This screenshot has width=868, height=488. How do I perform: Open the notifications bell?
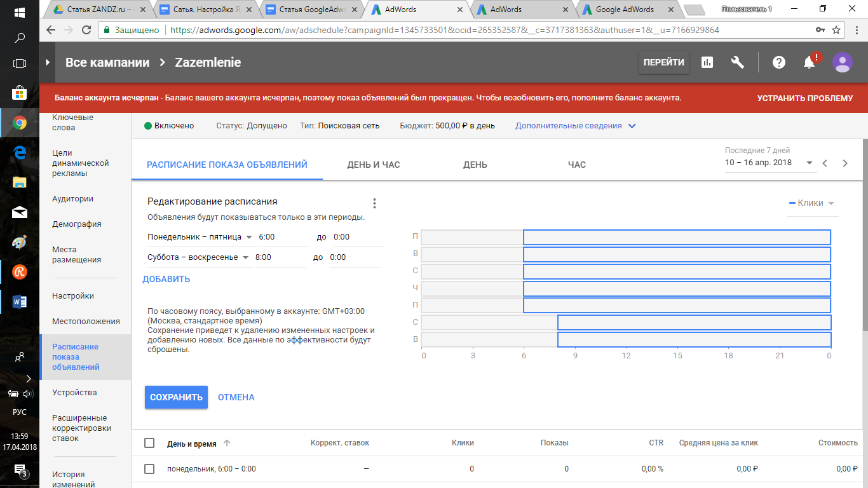tap(809, 62)
